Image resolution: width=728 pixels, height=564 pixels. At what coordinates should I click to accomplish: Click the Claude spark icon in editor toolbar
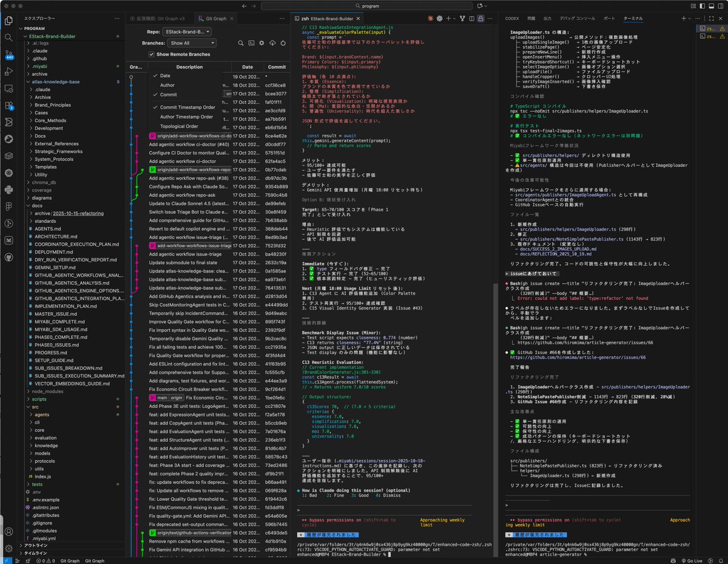click(x=430, y=19)
